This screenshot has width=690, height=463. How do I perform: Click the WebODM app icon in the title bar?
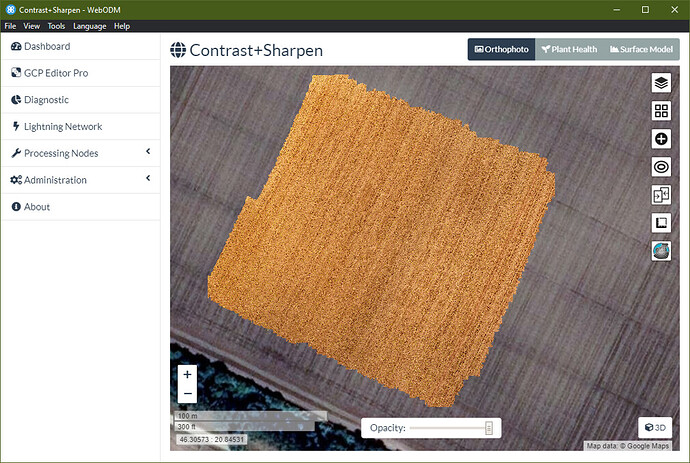coord(11,9)
